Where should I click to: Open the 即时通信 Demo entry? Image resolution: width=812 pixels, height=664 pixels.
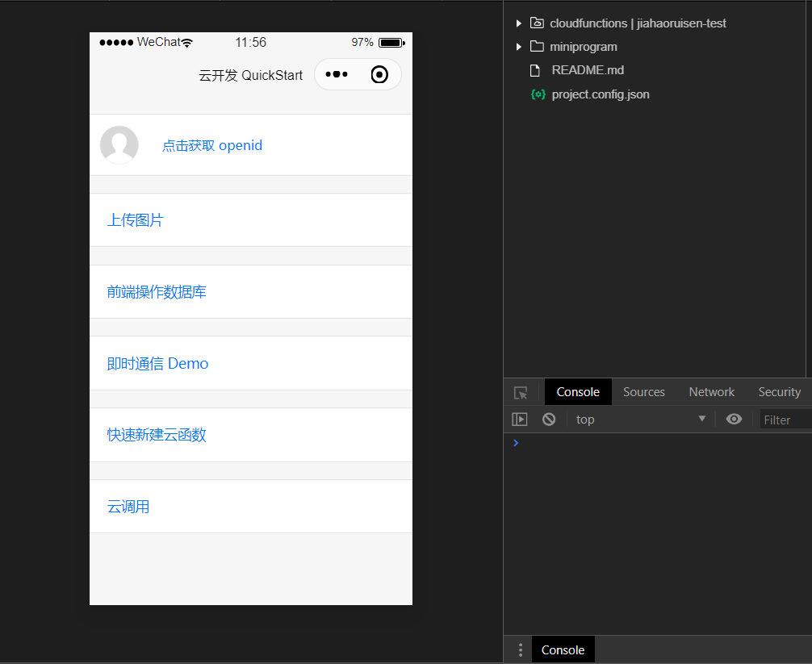click(158, 363)
